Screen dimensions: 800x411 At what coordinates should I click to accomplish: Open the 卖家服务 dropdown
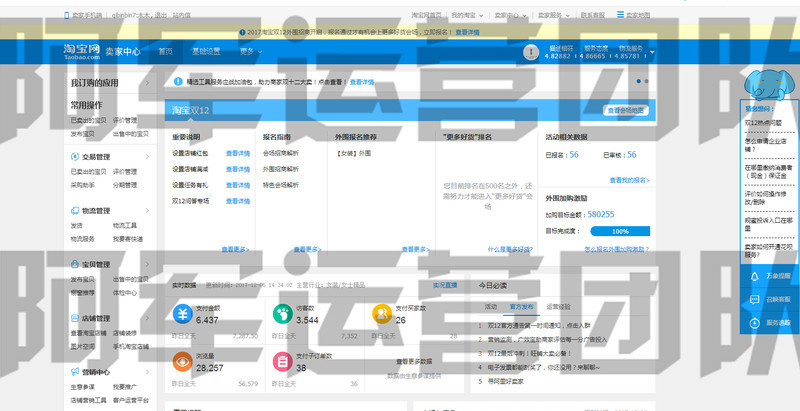[554, 15]
